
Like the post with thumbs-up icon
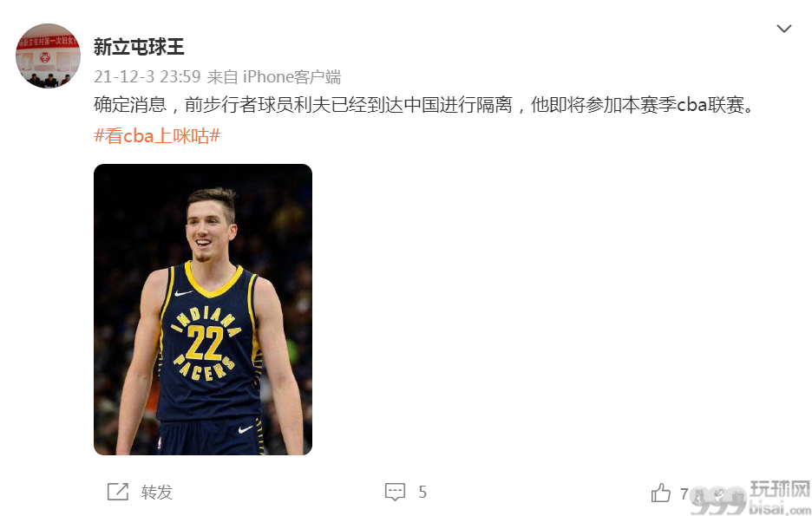[x=661, y=493]
